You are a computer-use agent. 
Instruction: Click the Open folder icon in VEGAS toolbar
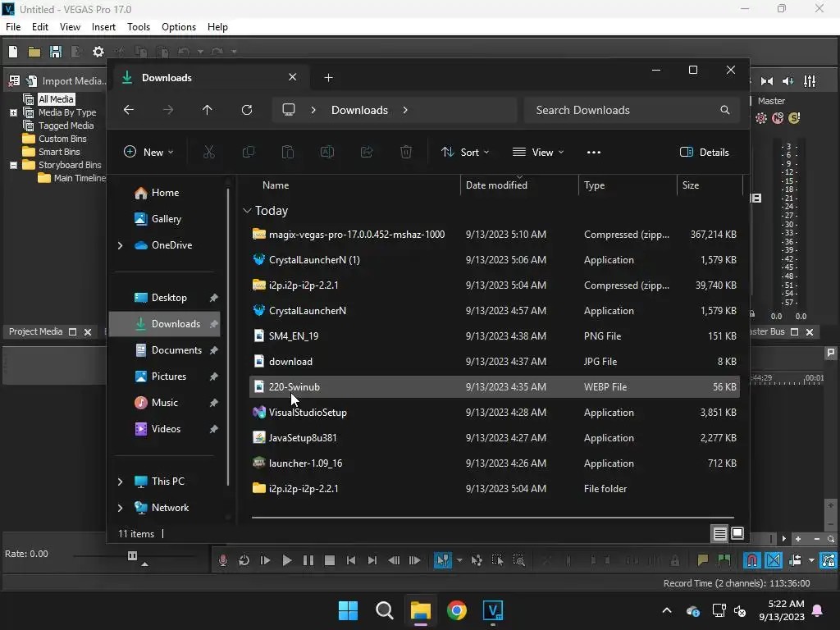click(x=34, y=52)
